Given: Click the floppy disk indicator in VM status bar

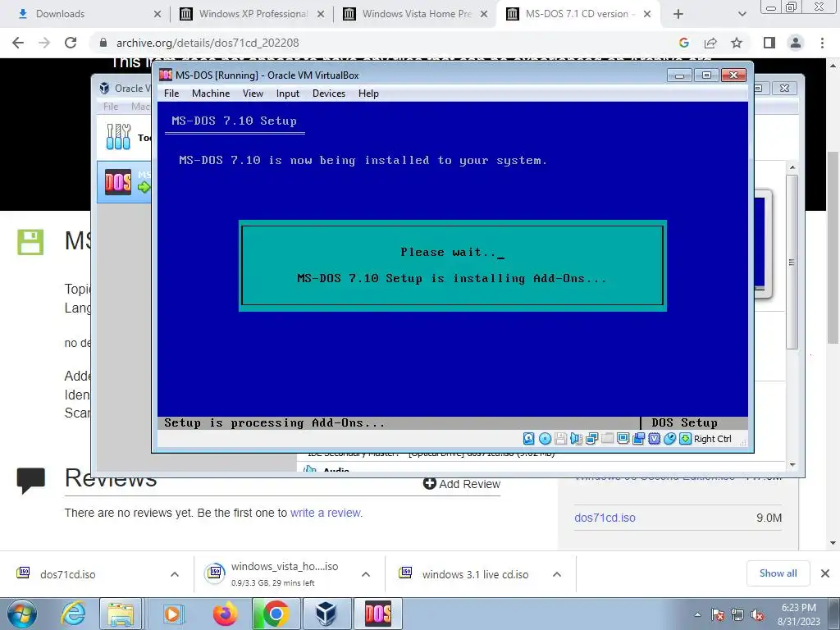Looking at the screenshot, I should coord(560,439).
